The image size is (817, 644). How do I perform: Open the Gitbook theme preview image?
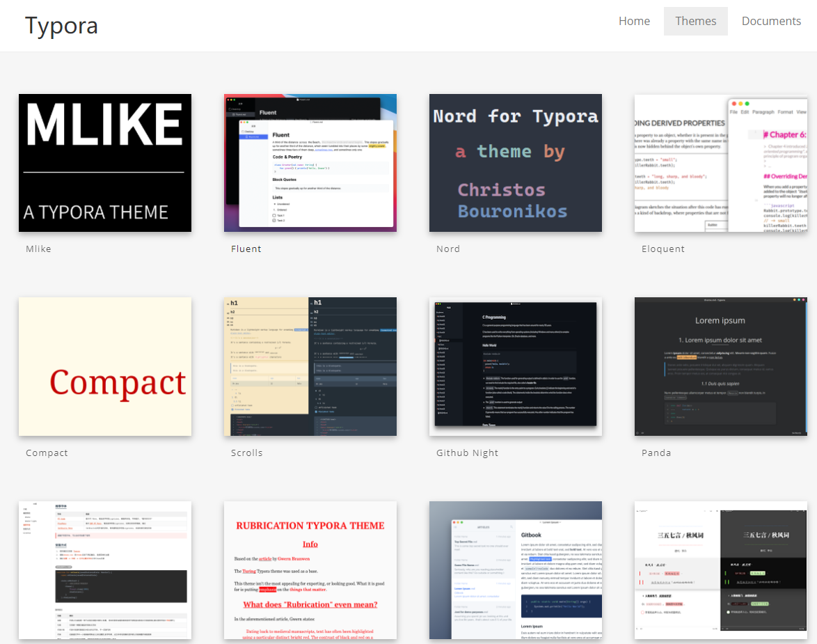click(516, 570)
